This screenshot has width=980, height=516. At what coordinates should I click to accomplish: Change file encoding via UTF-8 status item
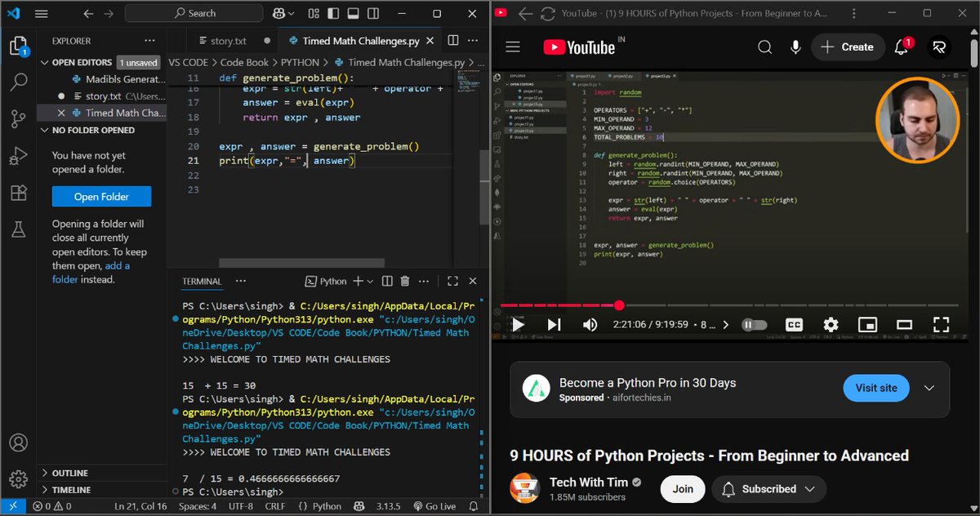(x=241, y=507)
